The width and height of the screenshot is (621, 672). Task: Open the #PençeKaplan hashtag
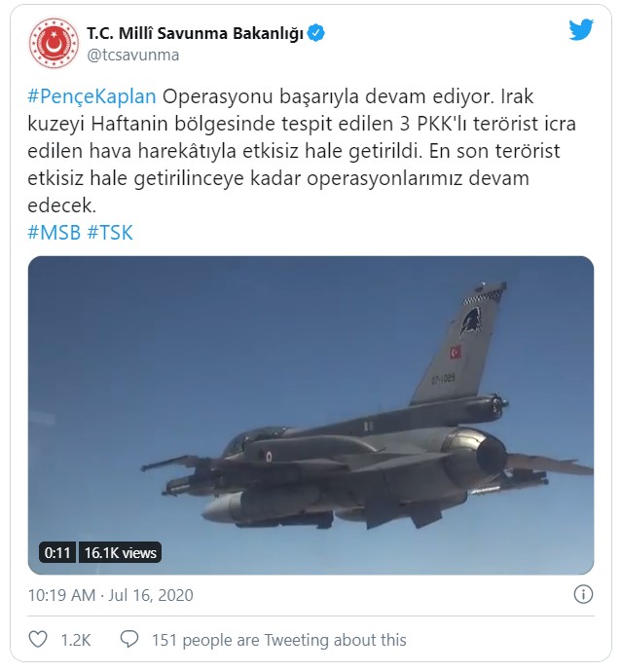coord(91,96)
